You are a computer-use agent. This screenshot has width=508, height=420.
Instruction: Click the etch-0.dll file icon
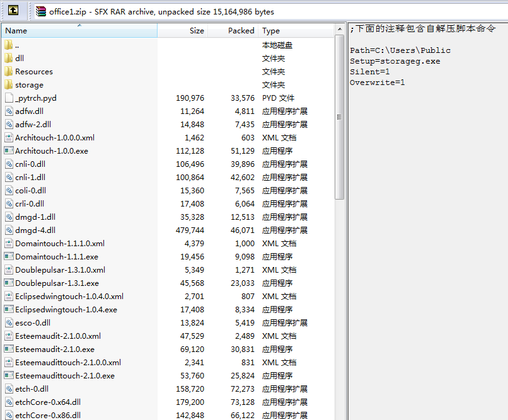(x=9, y=389)
